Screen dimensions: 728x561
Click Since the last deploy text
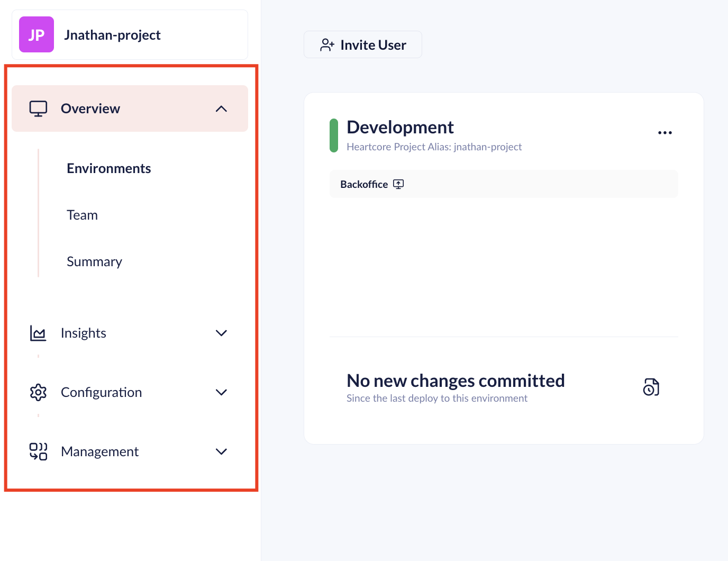click(x=437, y=398)
